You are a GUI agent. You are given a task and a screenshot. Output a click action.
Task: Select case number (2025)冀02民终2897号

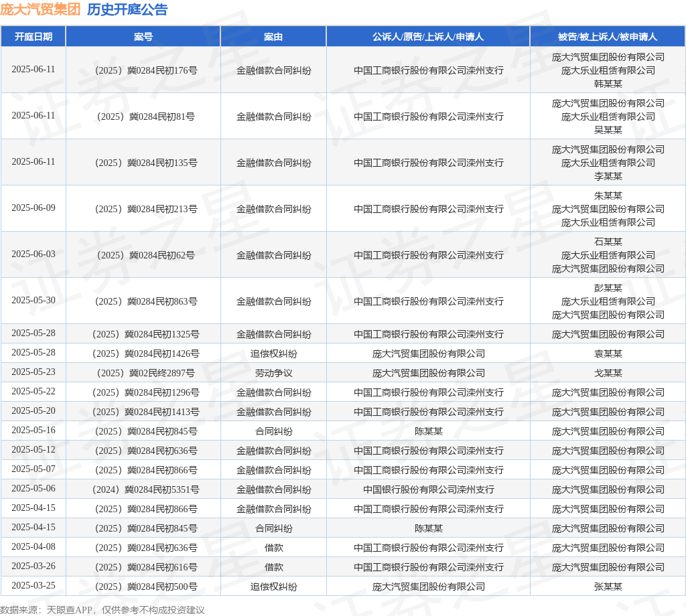click(146, 374)
